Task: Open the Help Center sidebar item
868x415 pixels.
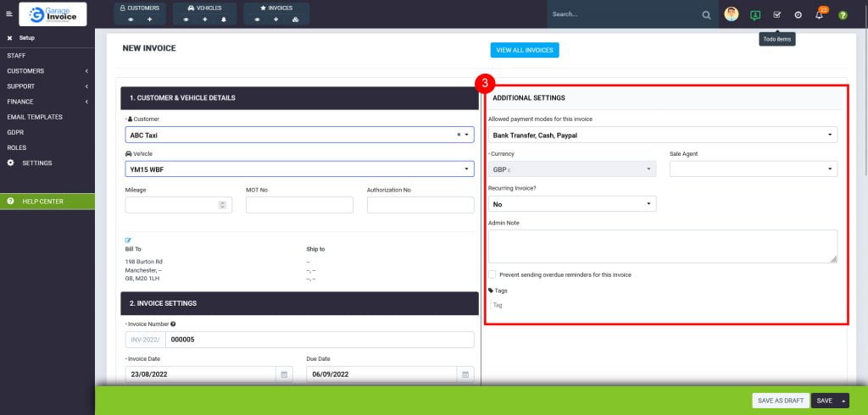Action: [x=47, y=202]
